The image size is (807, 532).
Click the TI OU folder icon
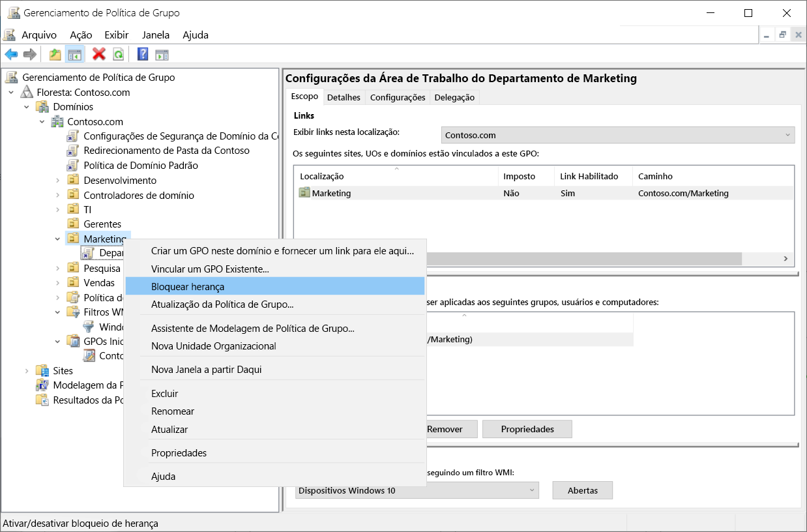pos(74,210)
